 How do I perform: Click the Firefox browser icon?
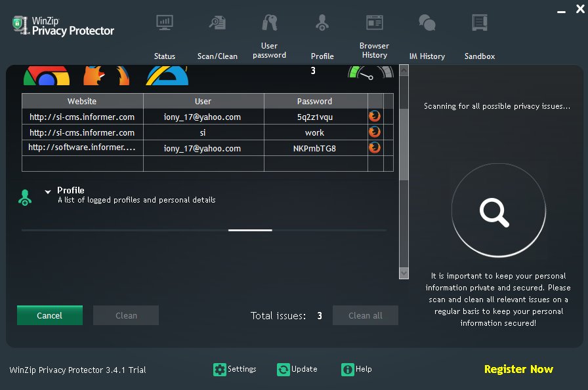coord(106,75)
